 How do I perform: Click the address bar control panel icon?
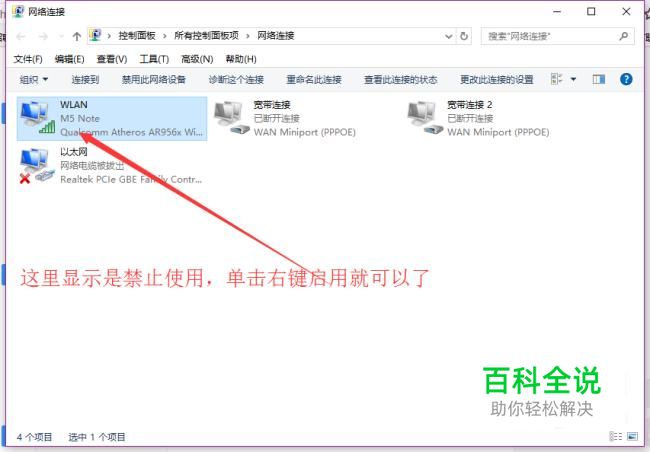(95, 36)
